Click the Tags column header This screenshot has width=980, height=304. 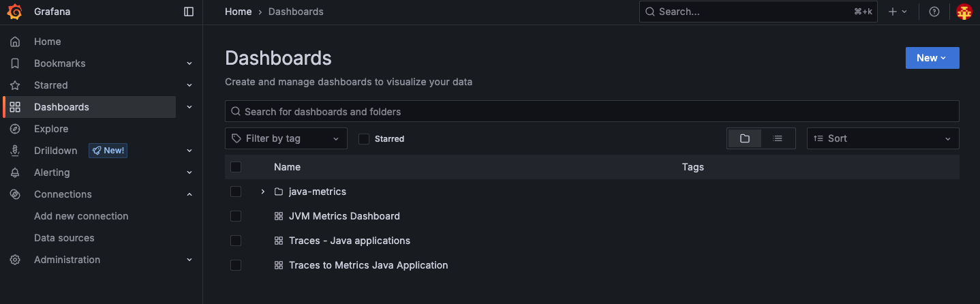click(693, 167)
